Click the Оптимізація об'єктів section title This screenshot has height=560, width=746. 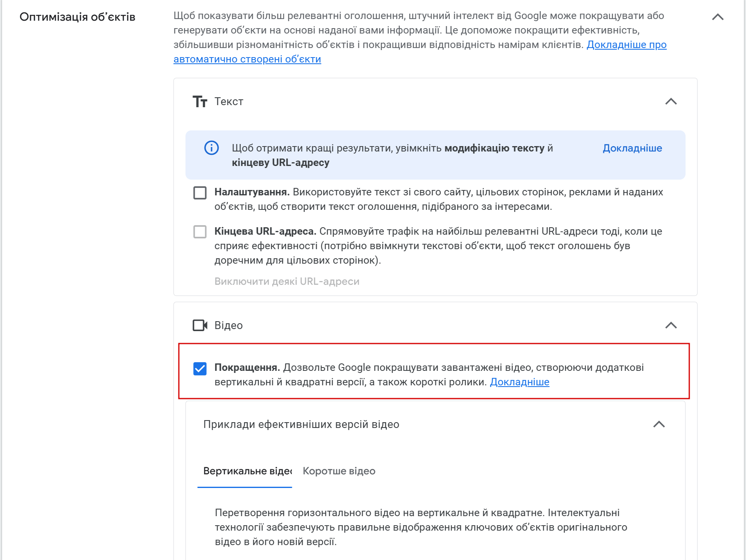[x=77, y=17]
